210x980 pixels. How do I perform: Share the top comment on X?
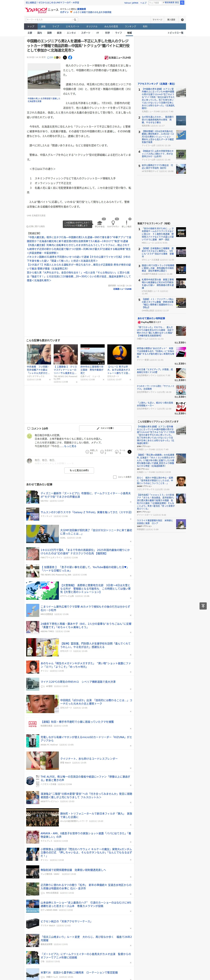coord(129,452)
